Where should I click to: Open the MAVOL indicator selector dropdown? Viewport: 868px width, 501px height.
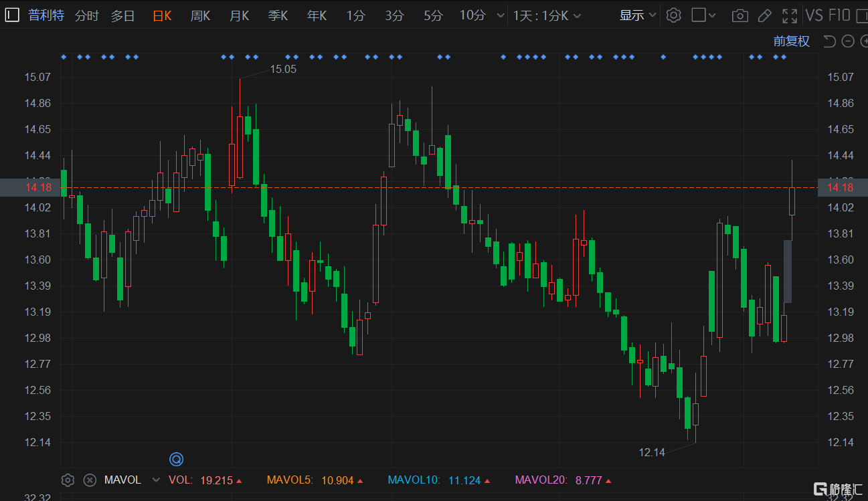pyautogui.click(x=156, y=480)
